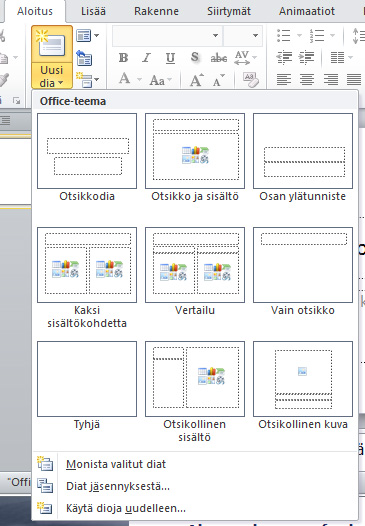The height and width of the screenshot is (526, 365).
Task: Open the font size combo box
Action: point(243,35)
